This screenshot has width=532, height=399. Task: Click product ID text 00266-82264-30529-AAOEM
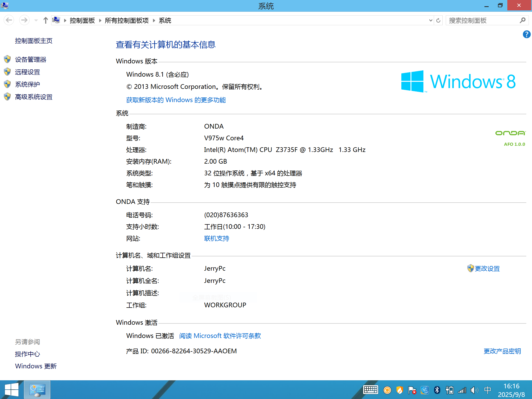coord(194,351)
